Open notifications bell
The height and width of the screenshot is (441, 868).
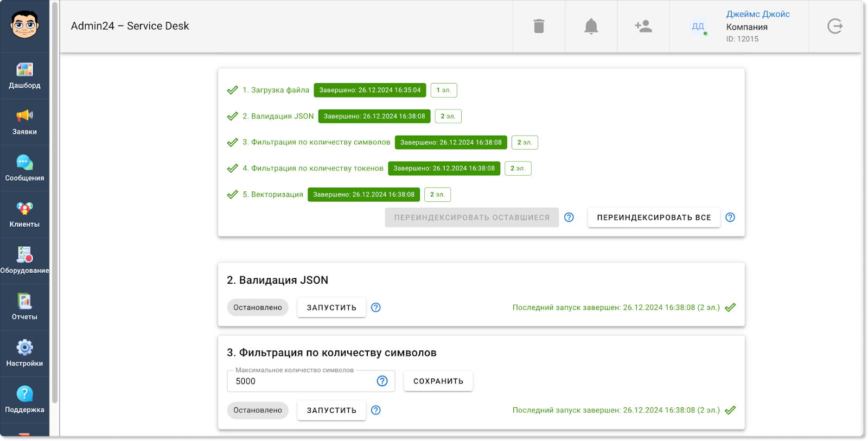591,26
